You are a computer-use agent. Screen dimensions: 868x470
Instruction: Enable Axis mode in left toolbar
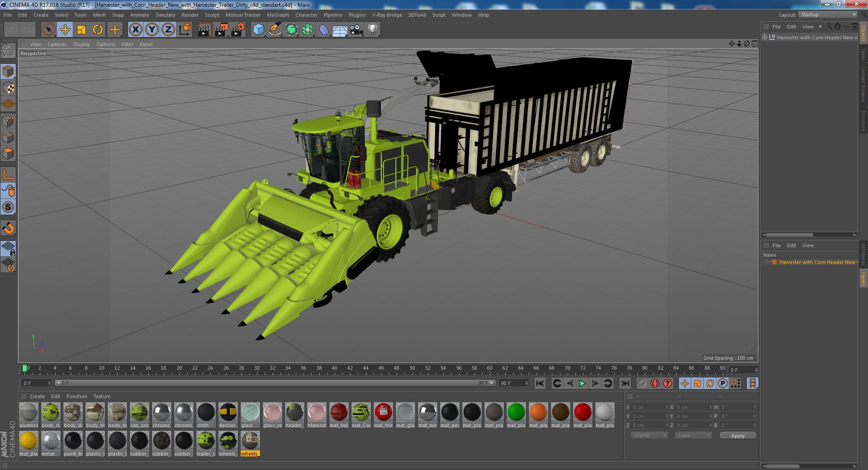8,174
